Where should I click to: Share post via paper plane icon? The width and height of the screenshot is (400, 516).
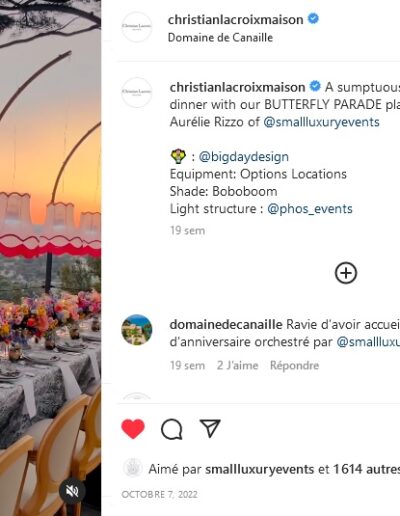pos(210,428)
